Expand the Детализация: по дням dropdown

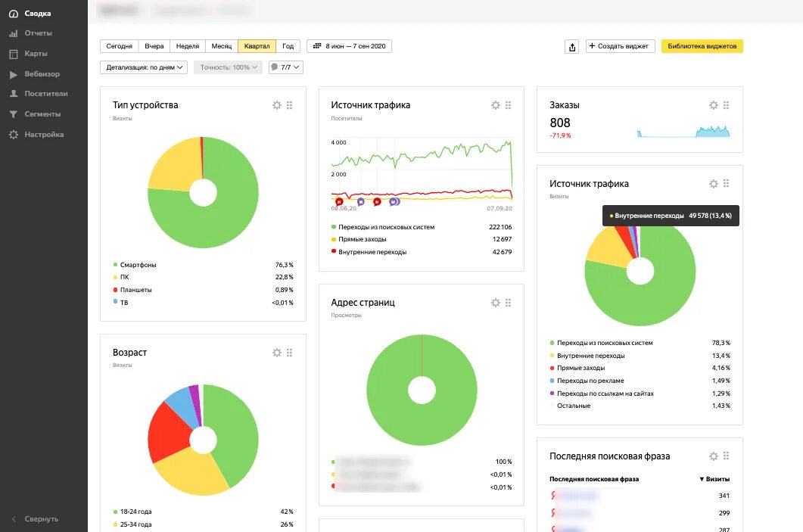144,67
